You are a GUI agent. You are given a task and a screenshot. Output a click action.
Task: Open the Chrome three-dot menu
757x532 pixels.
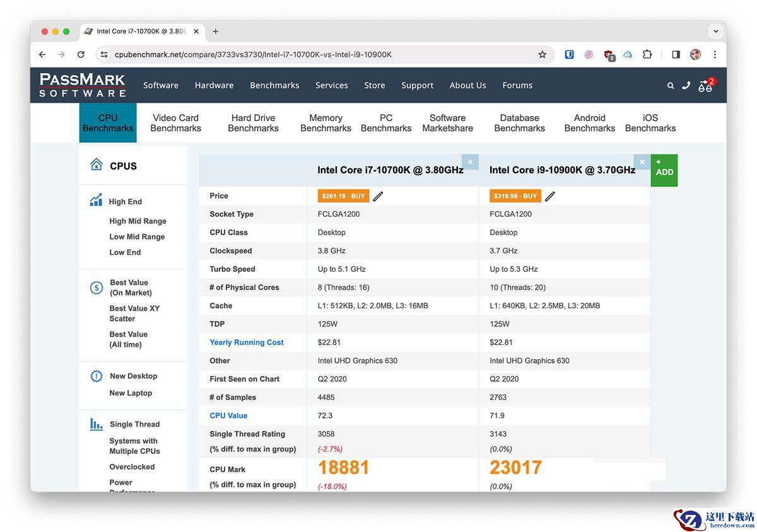(715, 55)
